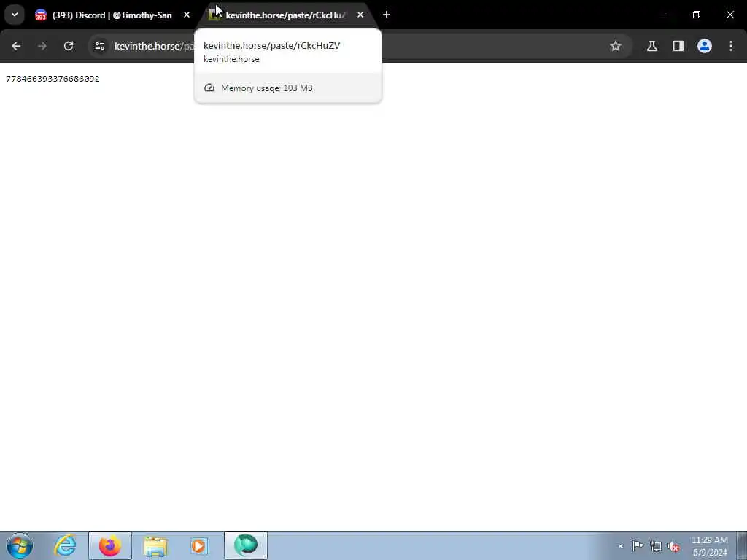
Task: Click the muted volume tray icon
Action: (x=673, y=546)
